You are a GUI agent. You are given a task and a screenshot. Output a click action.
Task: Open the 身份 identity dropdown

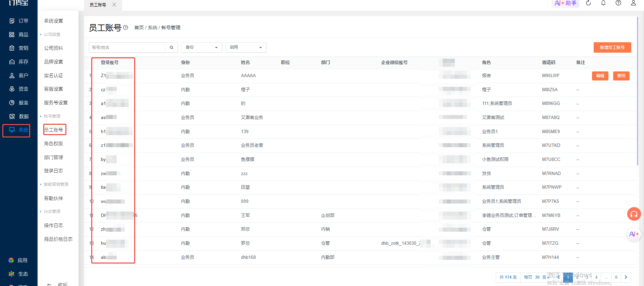pyautogui.click(x=202, y=47)
